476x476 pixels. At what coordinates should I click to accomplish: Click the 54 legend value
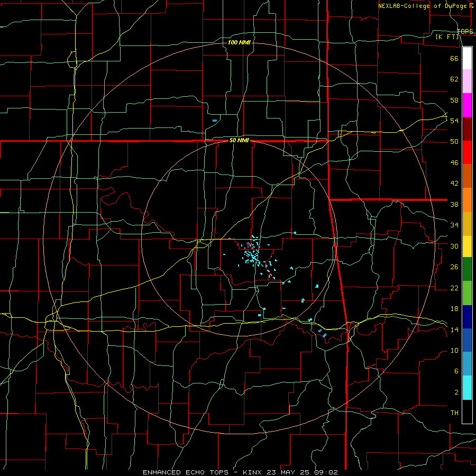coord(454,121)
